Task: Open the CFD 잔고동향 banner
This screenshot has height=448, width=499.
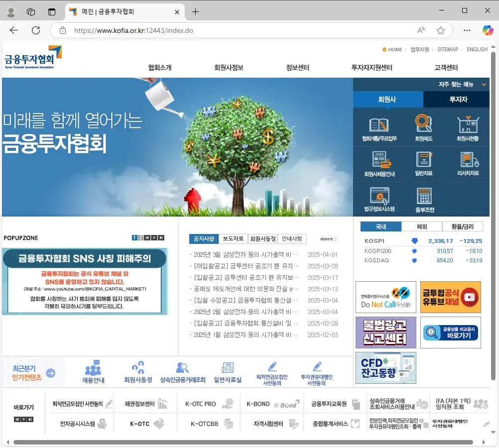Action: pos(386,368)
